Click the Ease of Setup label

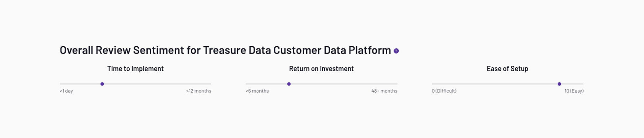coord(507,69)
